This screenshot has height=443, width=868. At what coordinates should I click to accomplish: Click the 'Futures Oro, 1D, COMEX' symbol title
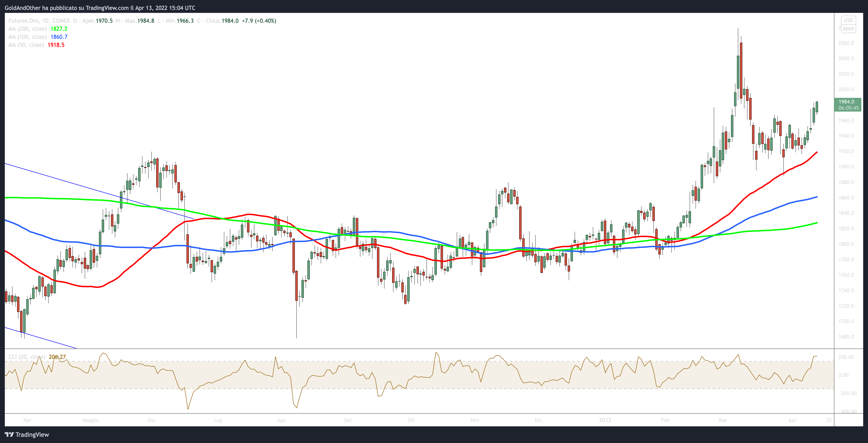[39, 21]
